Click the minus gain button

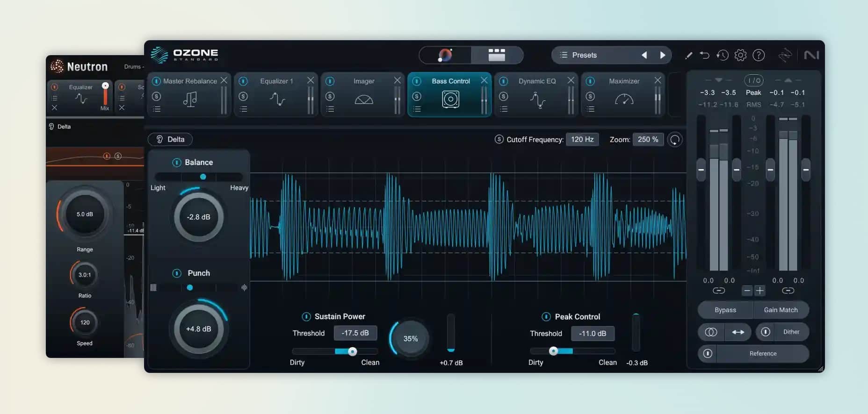tap(747, 291)
